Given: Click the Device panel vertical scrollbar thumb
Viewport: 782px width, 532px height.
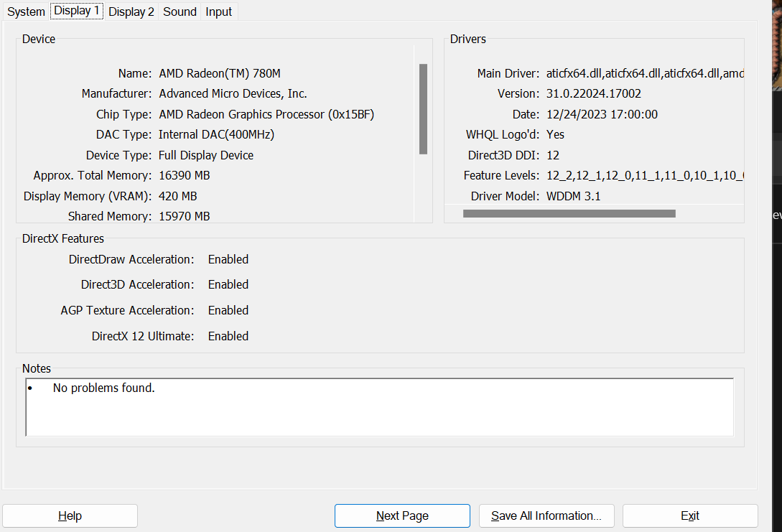Looking at the screenshot, I should pyautogui.click(x=423, y=109).
